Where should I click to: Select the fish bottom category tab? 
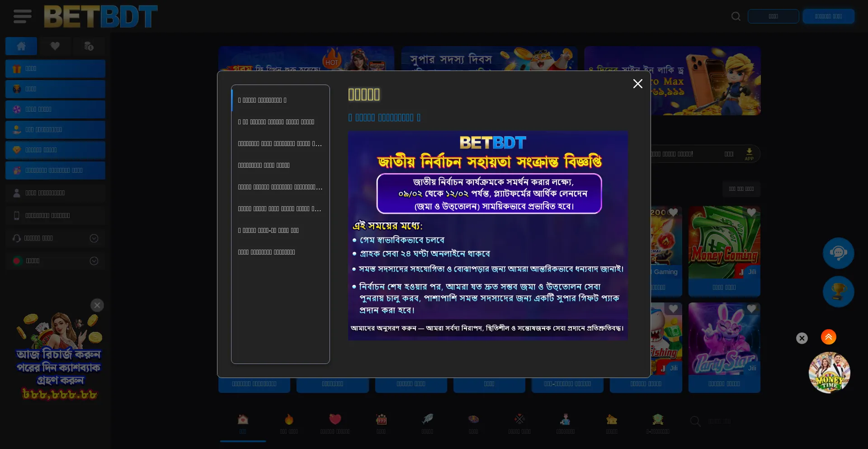[427, 424]
